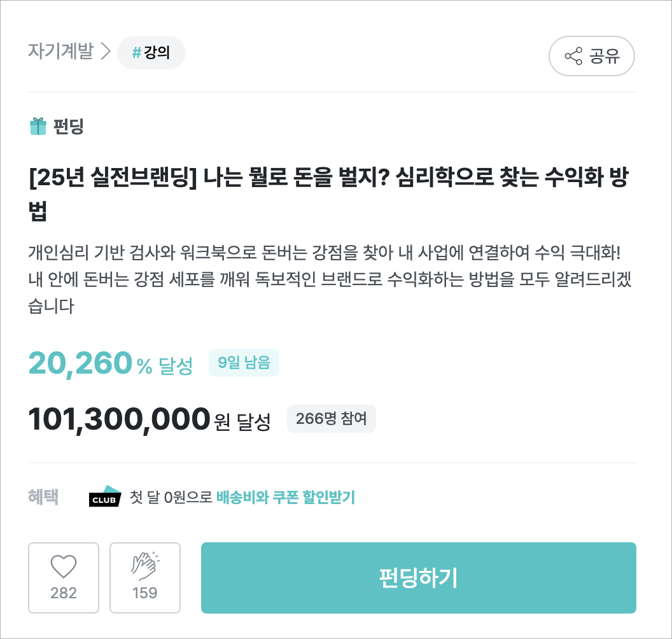Click the hashtag symbol in the 강의 tag
This screenshot has width=672, height=639.
[136, 53]
